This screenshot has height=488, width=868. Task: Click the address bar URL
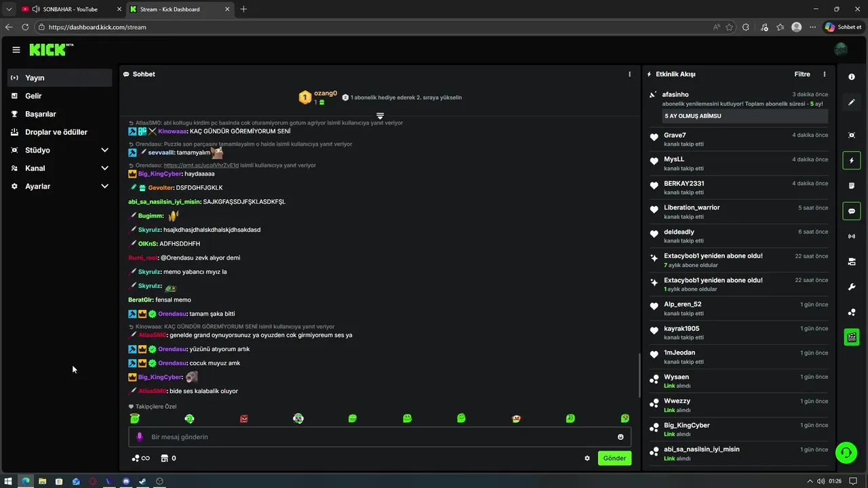click(97, 27)
